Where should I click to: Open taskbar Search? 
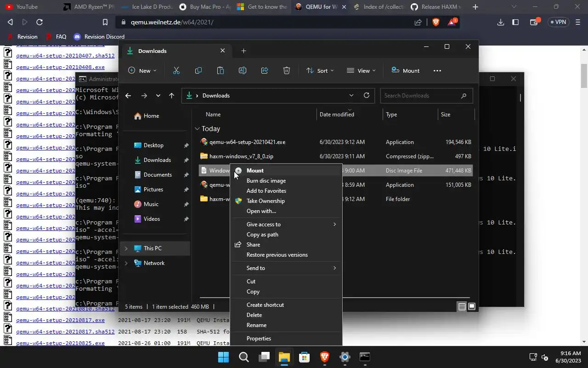tap(244, 357)
